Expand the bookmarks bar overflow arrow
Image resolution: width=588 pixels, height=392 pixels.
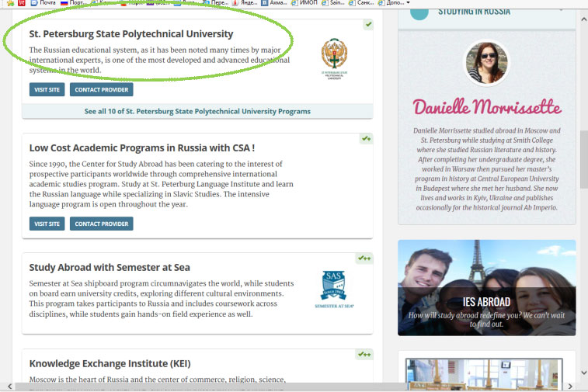(x=408, y=3)
